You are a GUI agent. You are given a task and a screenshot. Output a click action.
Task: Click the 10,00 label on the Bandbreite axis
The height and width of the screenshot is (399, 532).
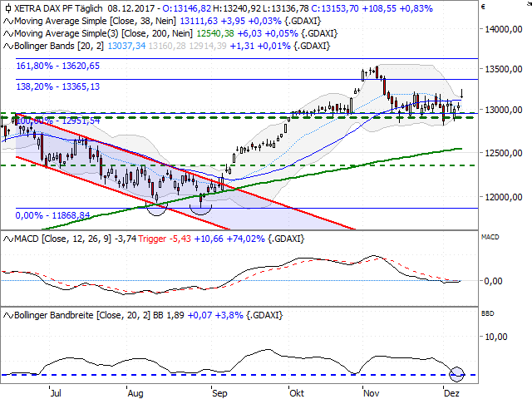[x=499, y=337]
